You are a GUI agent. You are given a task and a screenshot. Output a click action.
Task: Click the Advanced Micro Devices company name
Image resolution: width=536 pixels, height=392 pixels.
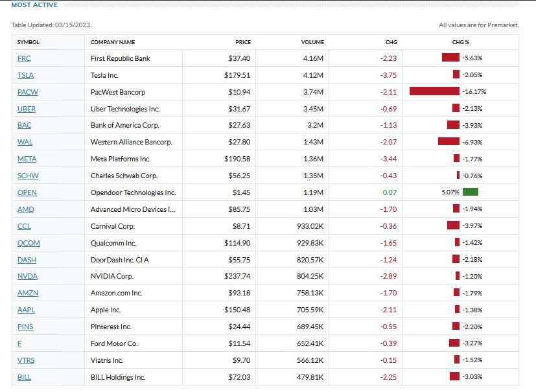133,209
